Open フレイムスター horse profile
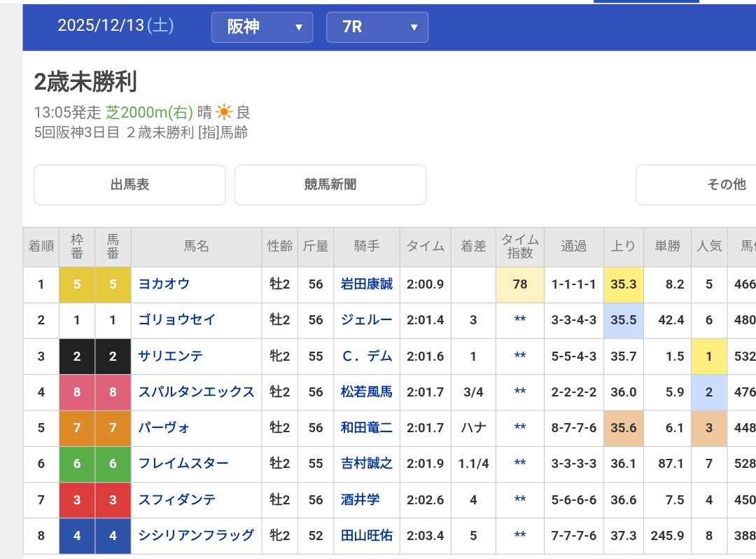The width and height of the screenshot is (756, 559). pyautogui.click(x=183, y=463)
